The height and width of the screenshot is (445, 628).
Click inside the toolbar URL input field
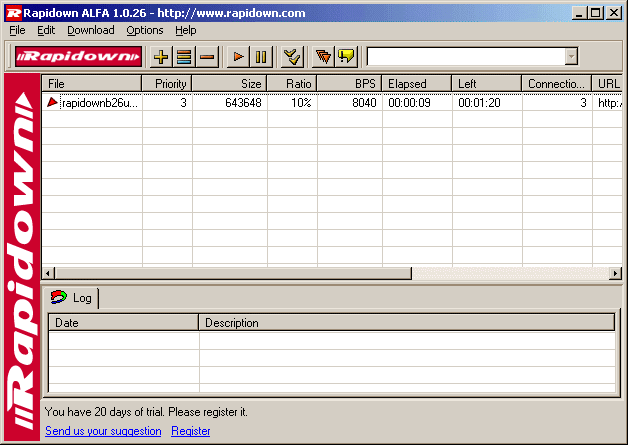pos(466,56)
